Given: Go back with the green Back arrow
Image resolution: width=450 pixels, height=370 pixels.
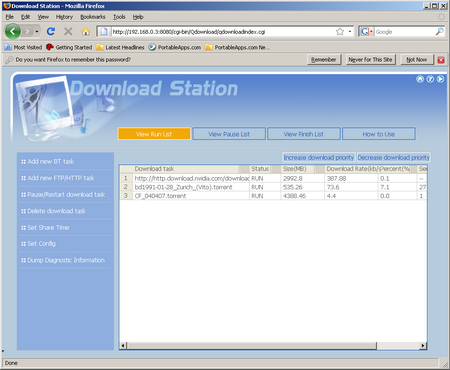Looking at the screenshot, I should click(13, 32).
